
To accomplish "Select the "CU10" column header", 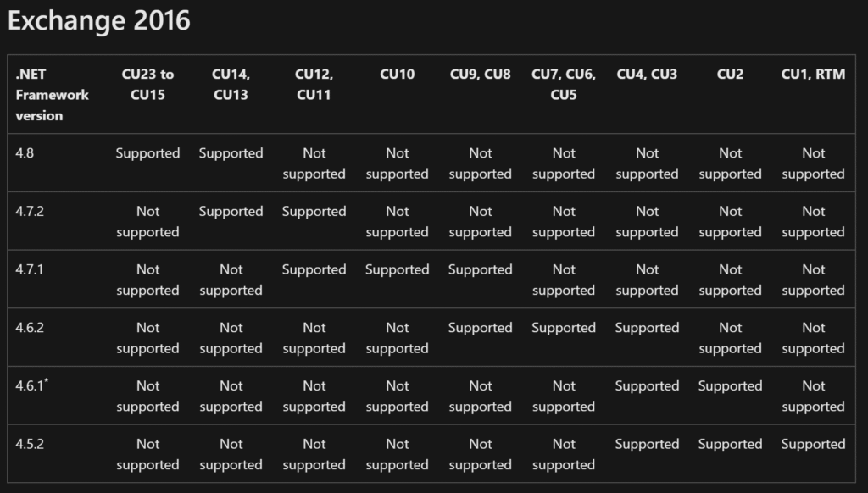I will (x=398, y=75).
